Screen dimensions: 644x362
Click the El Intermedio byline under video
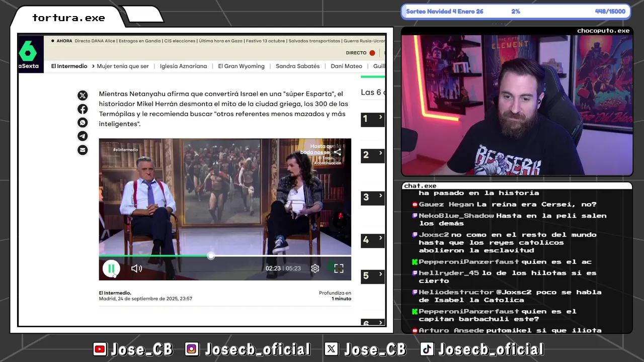click(x=115, y=293)
